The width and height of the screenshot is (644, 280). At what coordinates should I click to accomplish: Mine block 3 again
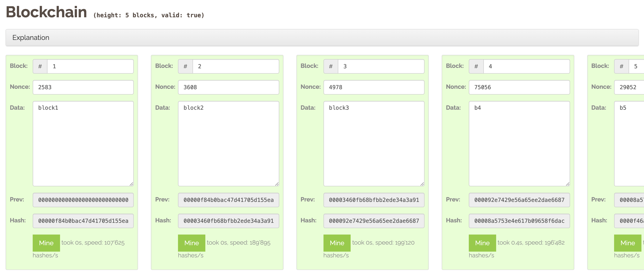click(337, 243)
